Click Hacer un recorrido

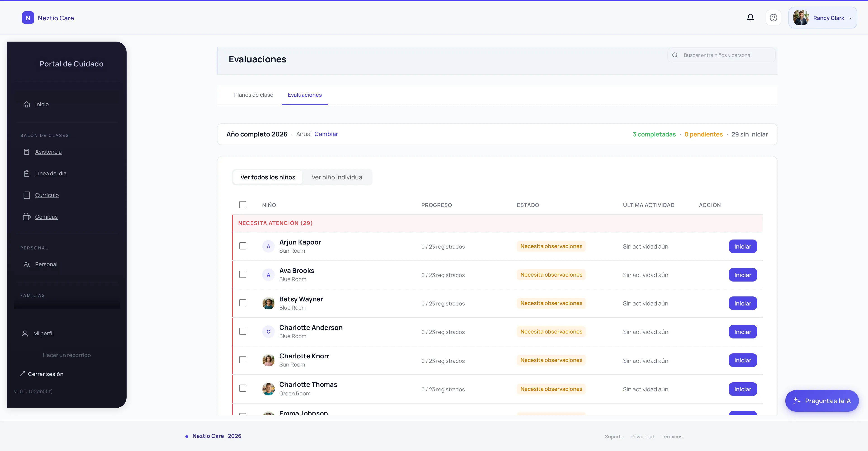tap(67, 355)
